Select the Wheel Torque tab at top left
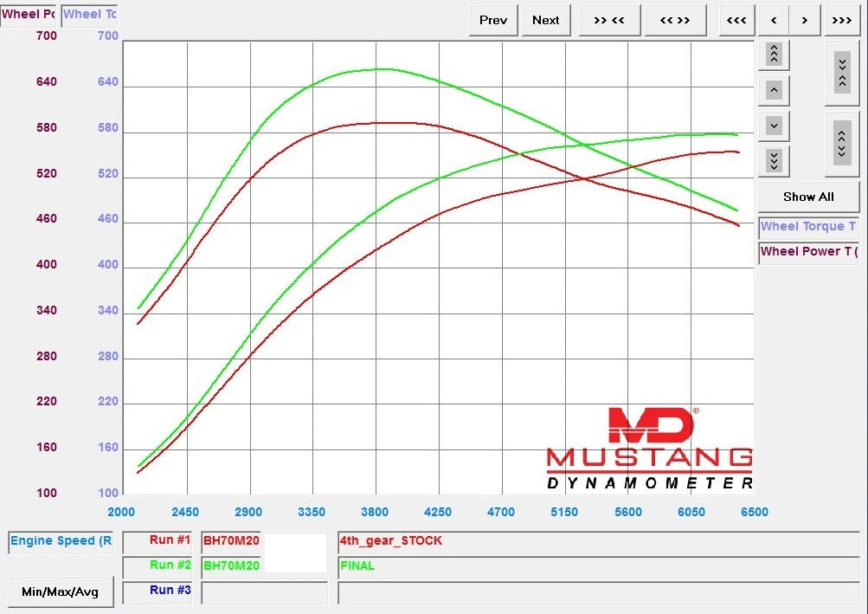This screenshot has height=614, width=868. point(89,14)
